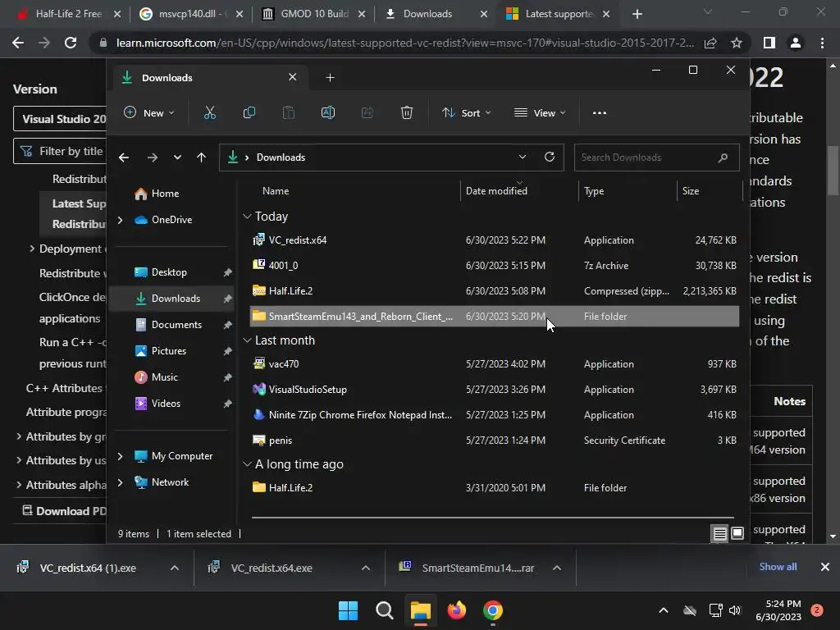Screen dimensions: 840x630
Task: Show system tray hidden icons
Action: click(663, 610)
